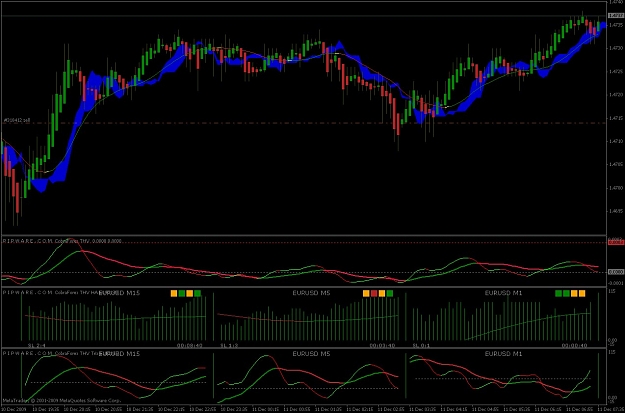Screen dimensions: 625x413
Task: Click the 00:03:40 countdown timer
Action: point(382,345)
